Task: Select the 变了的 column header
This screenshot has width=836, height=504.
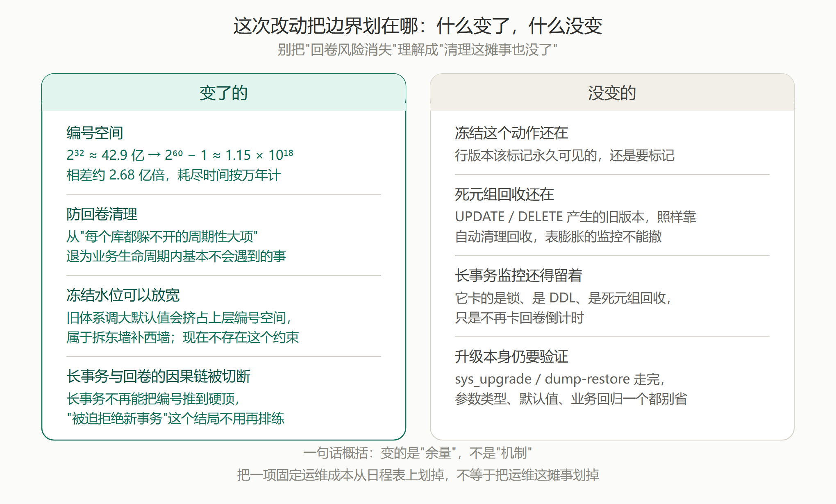Action: tap(224, 93)
